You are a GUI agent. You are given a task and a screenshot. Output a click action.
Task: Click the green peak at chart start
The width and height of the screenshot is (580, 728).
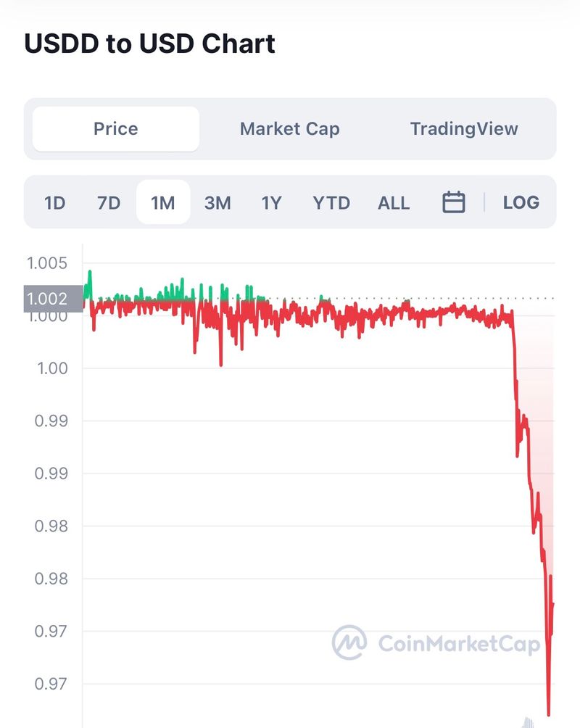[90, 273]
